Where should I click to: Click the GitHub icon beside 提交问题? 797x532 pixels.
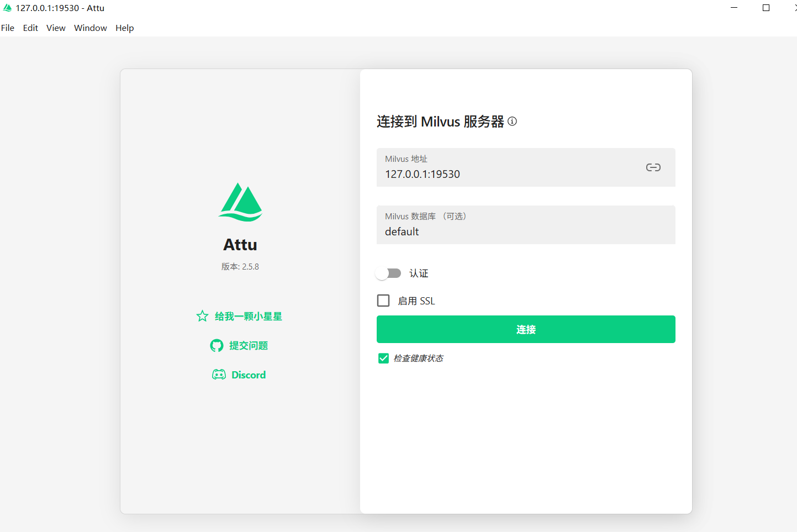pos(217,345)
